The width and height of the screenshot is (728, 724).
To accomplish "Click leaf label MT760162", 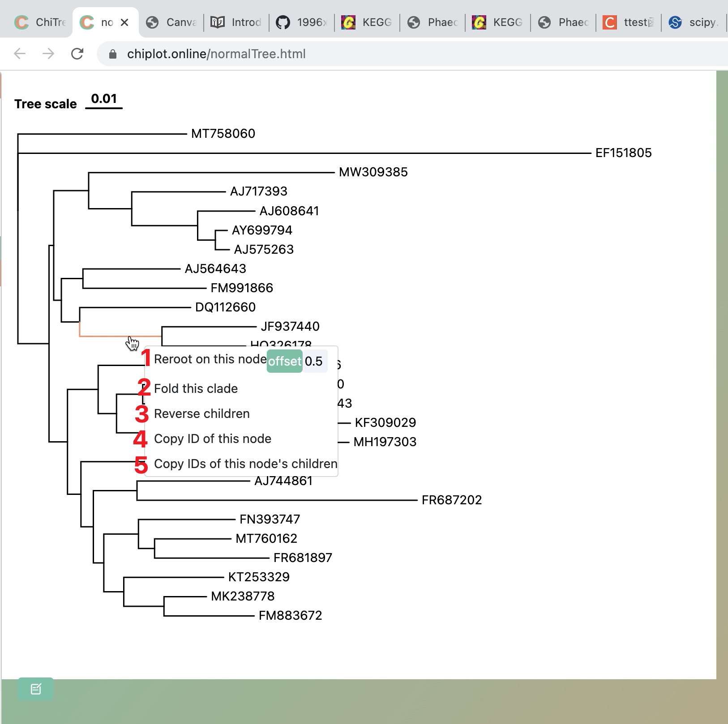I will click(266, 538).
